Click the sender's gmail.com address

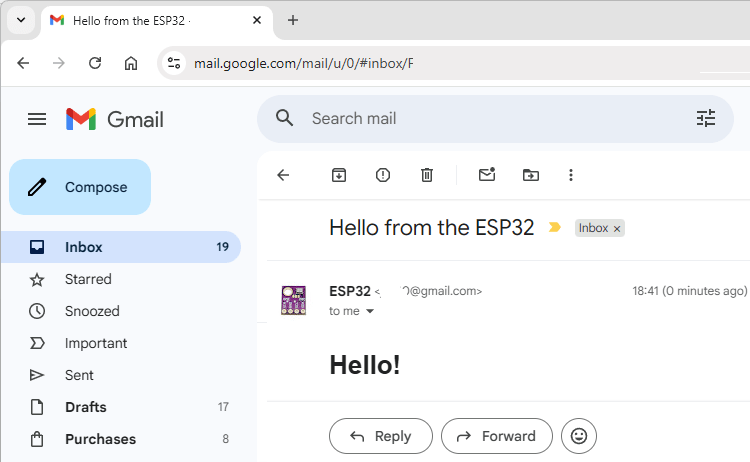click(x=429, y=291)
